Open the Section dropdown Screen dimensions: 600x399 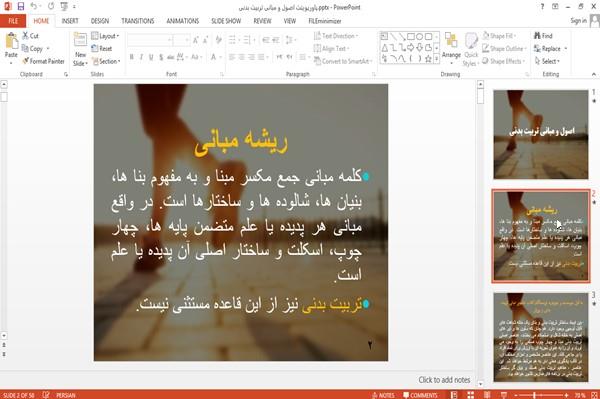[x=106, y=61]
